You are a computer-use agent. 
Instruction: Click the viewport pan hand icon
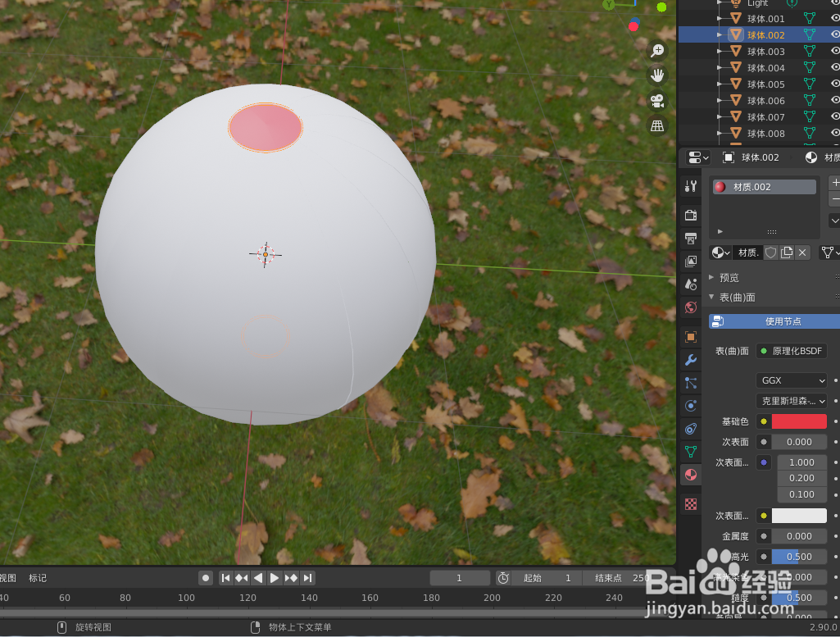[x=657, y=75]
